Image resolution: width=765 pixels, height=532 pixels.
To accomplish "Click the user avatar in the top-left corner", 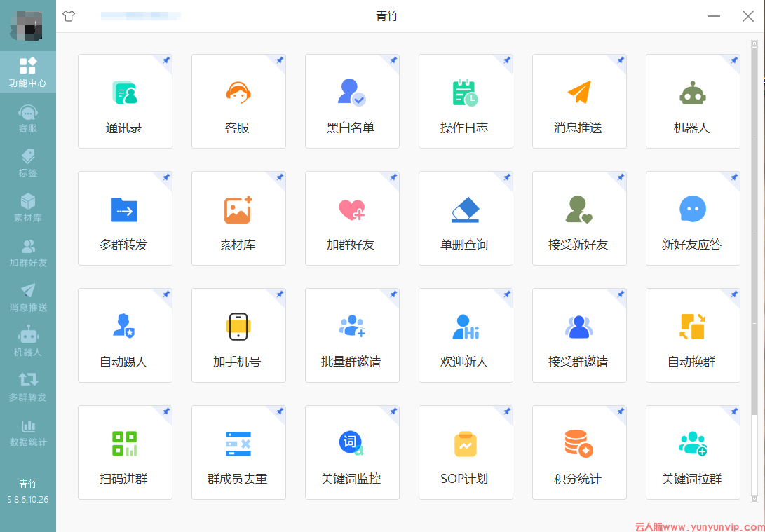I will click(x=27, y=25).
